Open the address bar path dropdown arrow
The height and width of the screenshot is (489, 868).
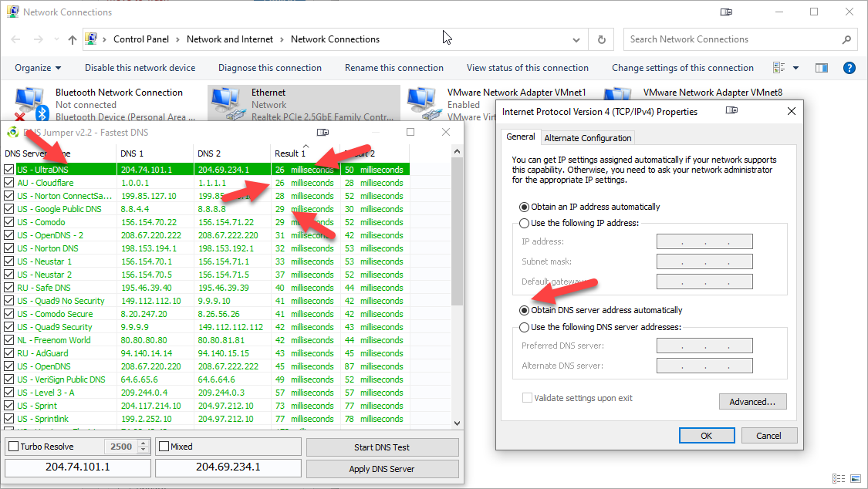point(576,39)
